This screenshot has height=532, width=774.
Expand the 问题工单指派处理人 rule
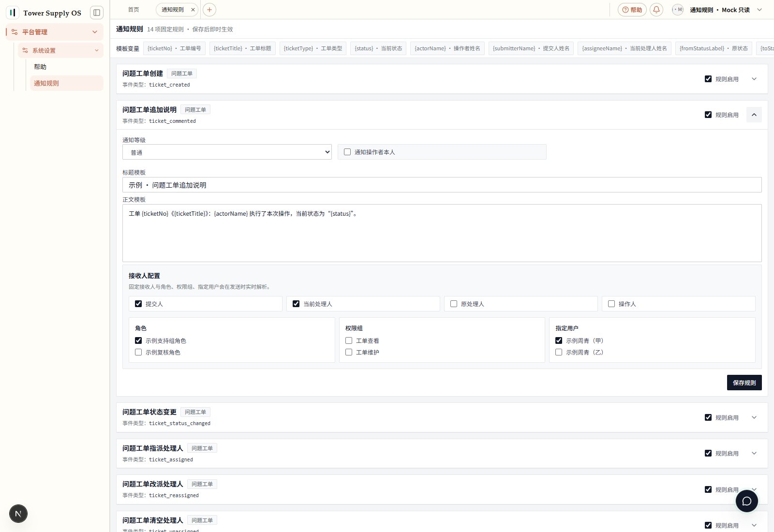tap(754, 453)
